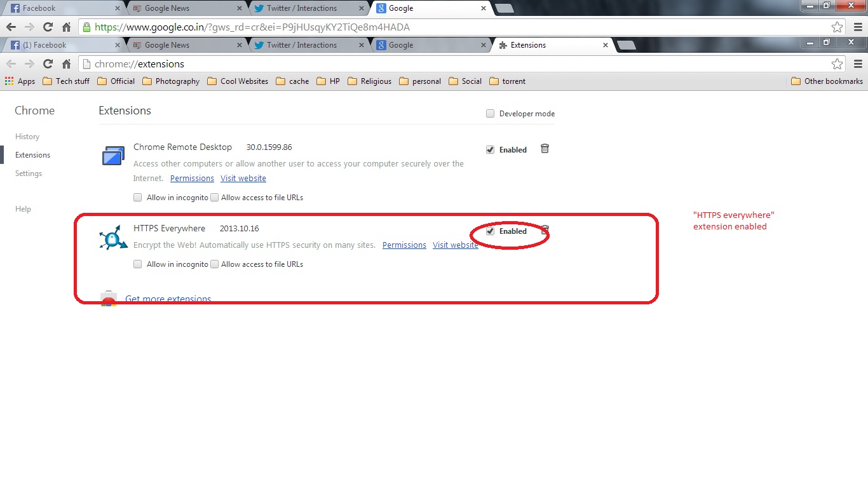This screenshot has width=868, height=488.
Task: Select Extensions in Chrome sidebar
Action: point(32,155)
